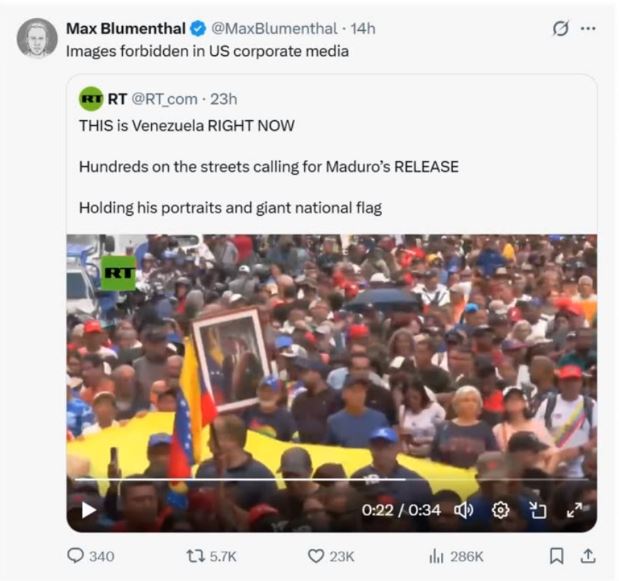Open the quoted post's 23h timestamp
619x581 pixels.
coord(224,98)
